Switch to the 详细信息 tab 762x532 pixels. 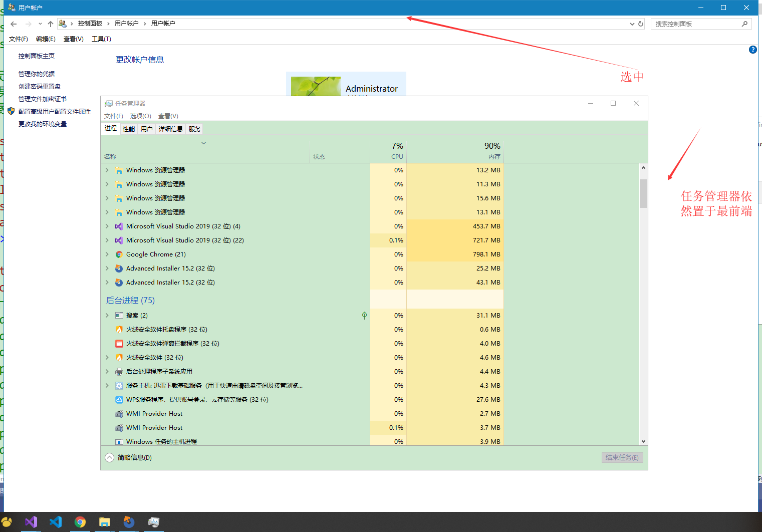pyautogui.click(x=170, y=129)
